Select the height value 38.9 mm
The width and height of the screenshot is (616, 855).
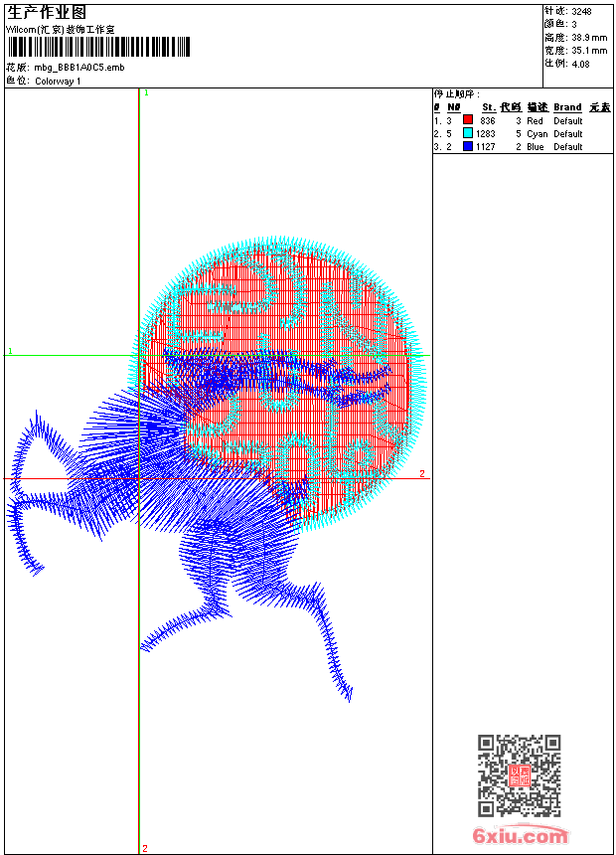(x=589, y=38)
